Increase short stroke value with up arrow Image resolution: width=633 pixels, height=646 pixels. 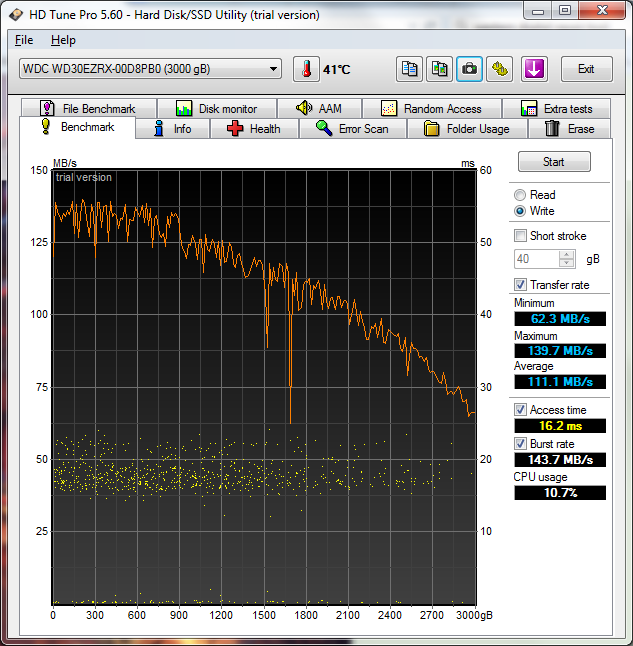[x=567, y=254]
